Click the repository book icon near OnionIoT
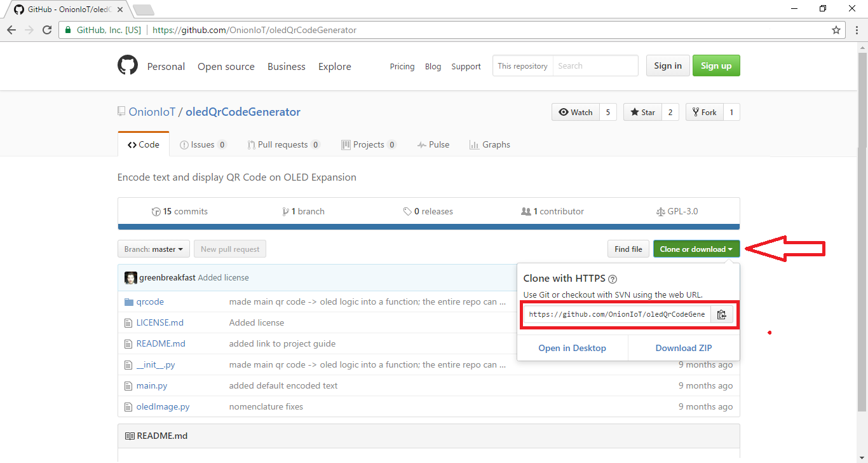Screen dimensions: 868x463 [x=121, y=111]
